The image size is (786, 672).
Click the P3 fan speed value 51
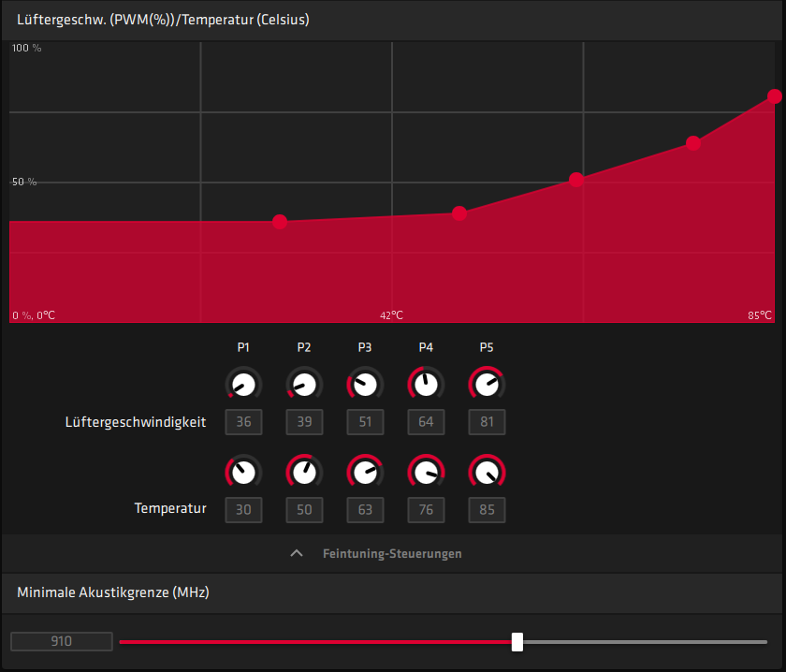[x=365, y=422]
